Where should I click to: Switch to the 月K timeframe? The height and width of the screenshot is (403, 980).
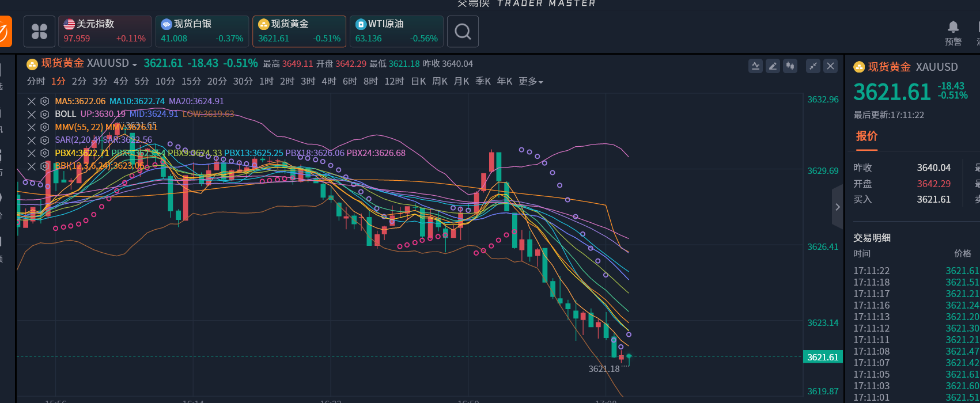(x=461, y=82)
